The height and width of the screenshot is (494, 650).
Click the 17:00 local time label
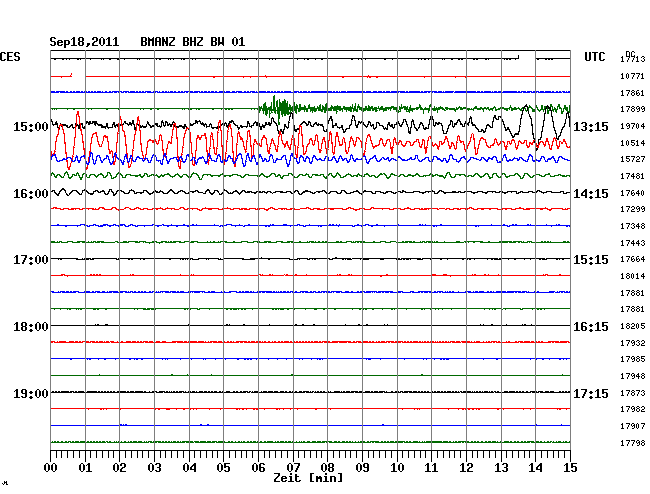31,260
